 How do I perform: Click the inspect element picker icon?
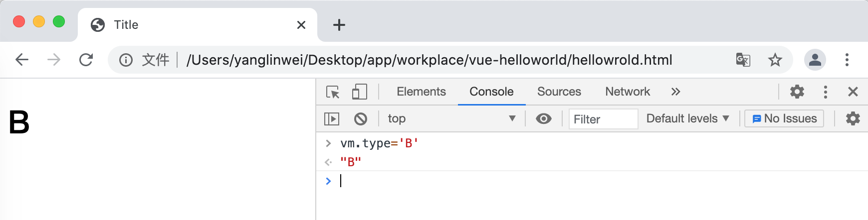[333, 92]
